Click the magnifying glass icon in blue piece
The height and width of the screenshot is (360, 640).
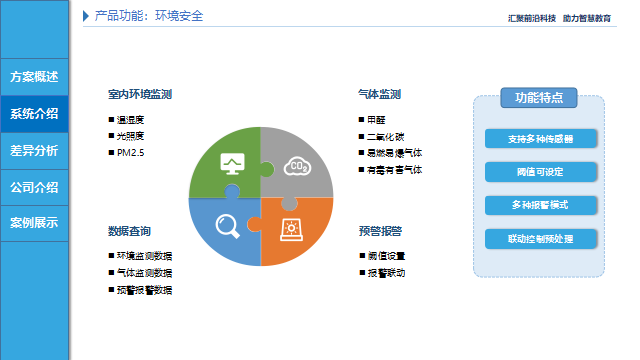click(227, 227)
